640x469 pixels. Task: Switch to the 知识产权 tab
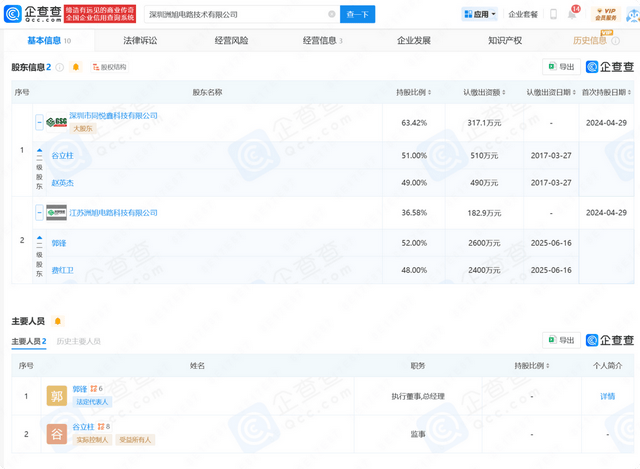[x=507, y=40]
